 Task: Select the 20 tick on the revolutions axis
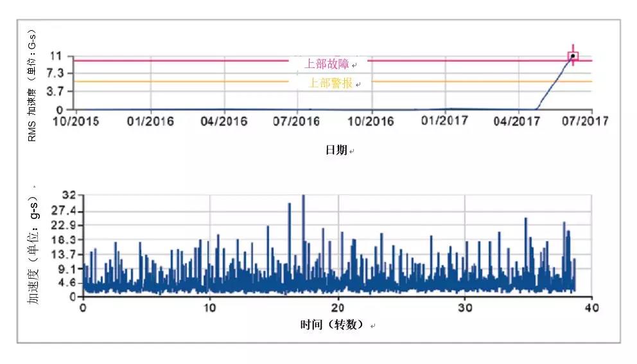(338, 308)
